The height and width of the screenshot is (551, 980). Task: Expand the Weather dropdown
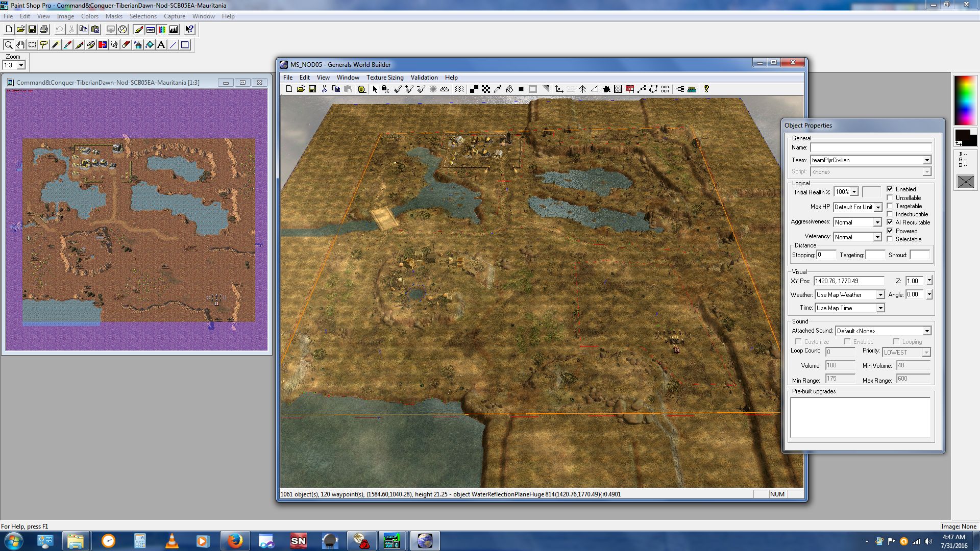click(x=880, y=295)
